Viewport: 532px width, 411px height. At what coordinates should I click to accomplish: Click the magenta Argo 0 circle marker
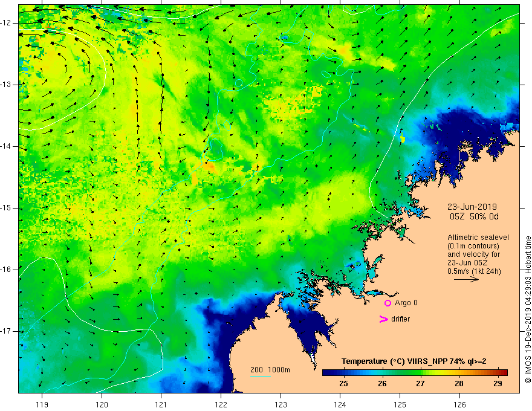[x=388, y=303]
